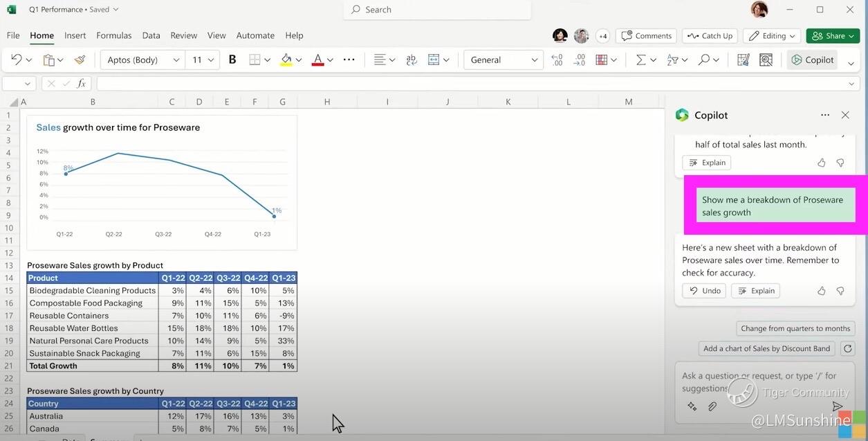Click the Search box in title bar
This screenshot has height=441, width=868.
pos(437,10)
